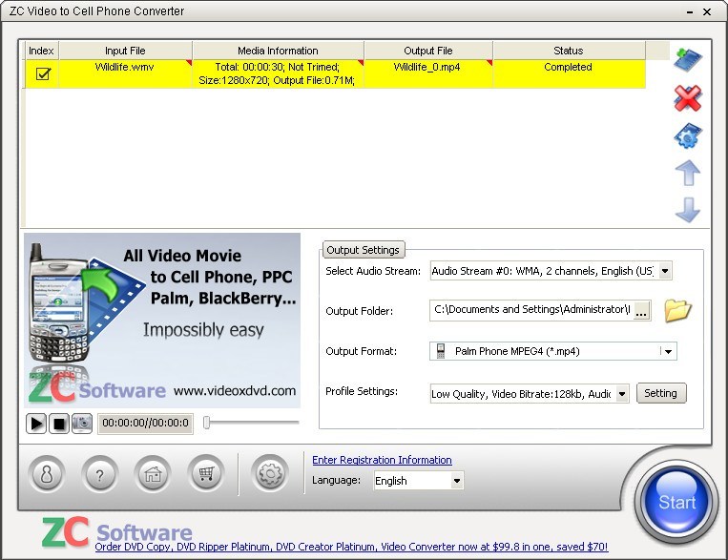Click the Setting button next to profile

click(660, 393)
